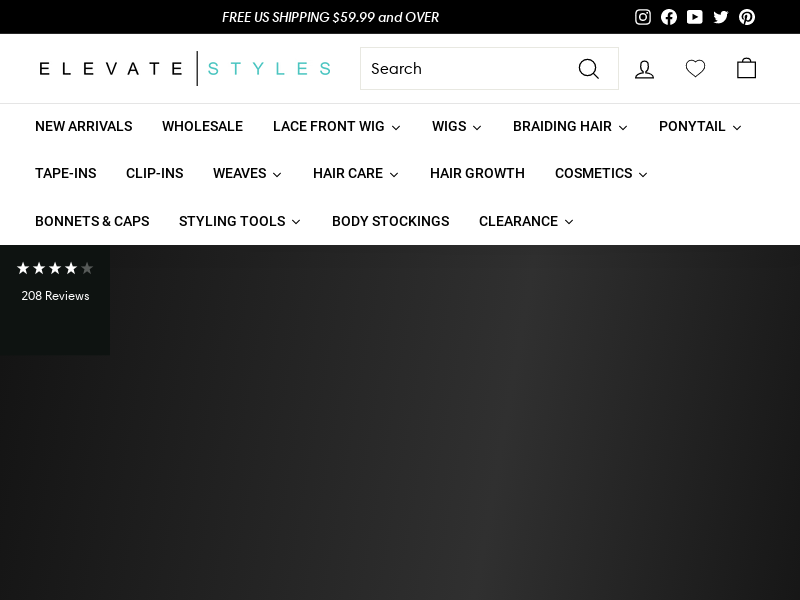The width and height of the screenshot is (800, 600).
Task: Open Bonnets & Caps category
Action: pos(92,221)
